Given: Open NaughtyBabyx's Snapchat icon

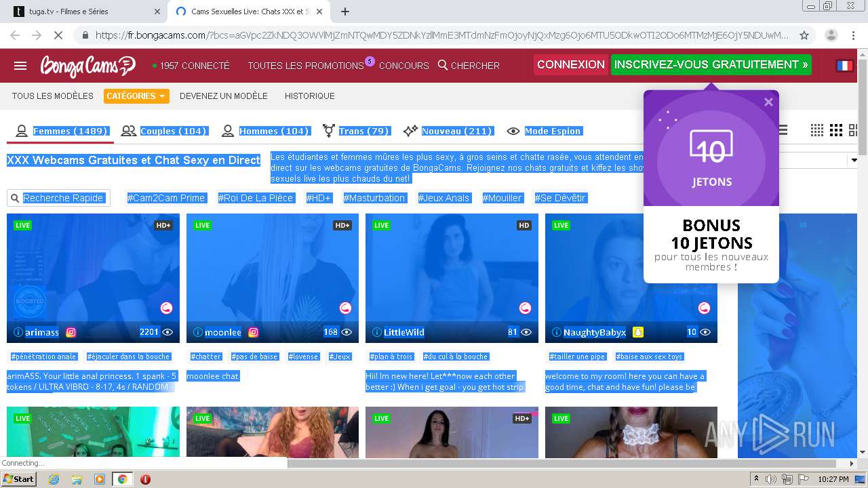Looking at the screenshot, I should pos(637,332).
